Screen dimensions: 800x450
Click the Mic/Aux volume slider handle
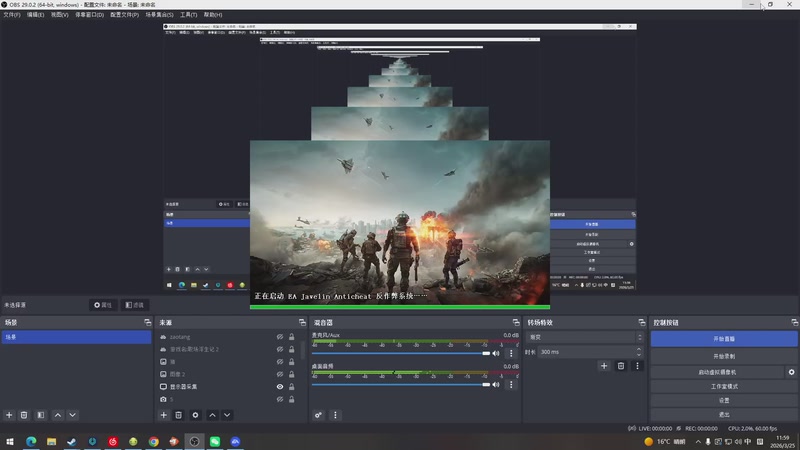pyautogui.click(x=486, y=353)
